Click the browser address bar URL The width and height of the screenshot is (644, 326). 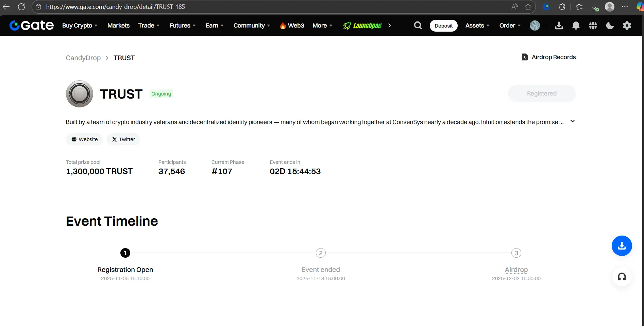point(116,7)
